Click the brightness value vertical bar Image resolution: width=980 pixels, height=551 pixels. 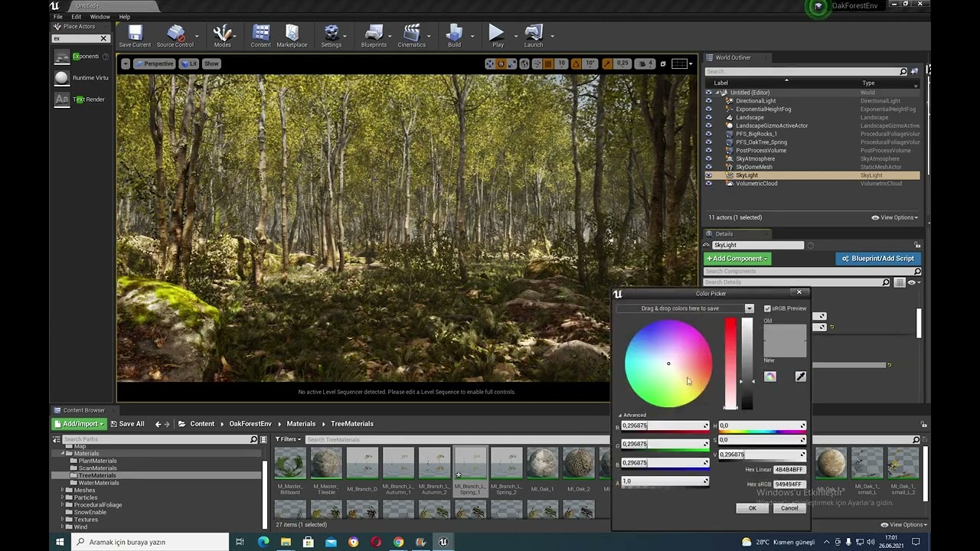[x=747, y=364]
